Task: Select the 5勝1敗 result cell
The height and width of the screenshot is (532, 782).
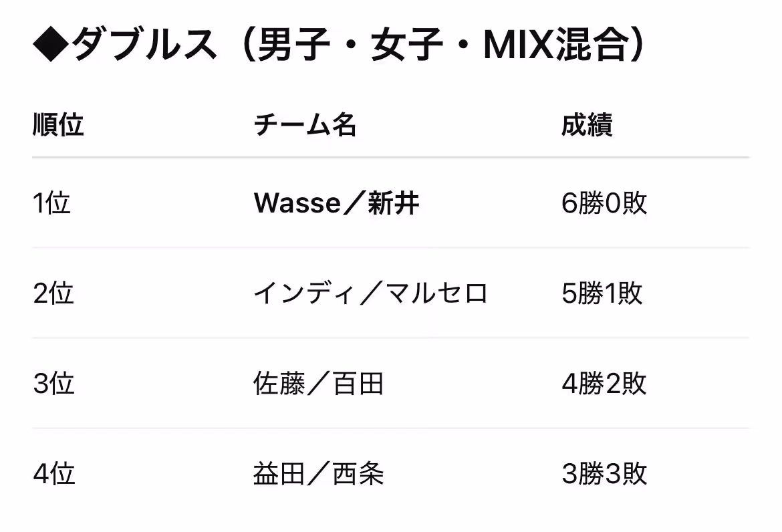Action: (602, 293)
